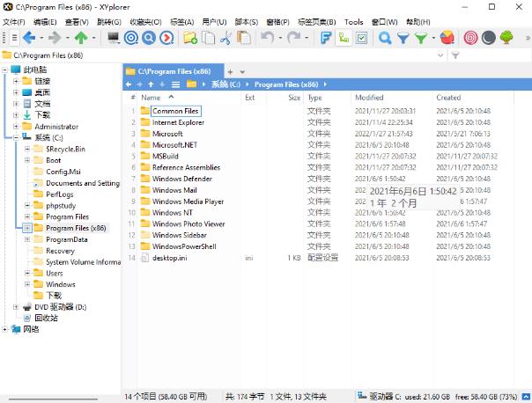Click the red-arrow recent locations icon
532x403 pixels.
point(166,38)
